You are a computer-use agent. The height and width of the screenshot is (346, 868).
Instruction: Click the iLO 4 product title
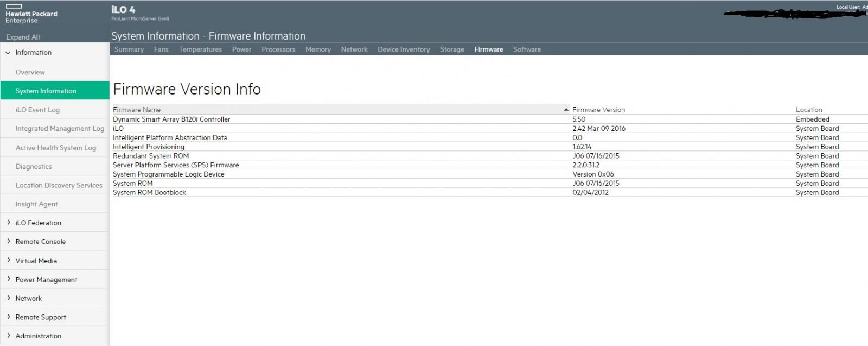124,10
